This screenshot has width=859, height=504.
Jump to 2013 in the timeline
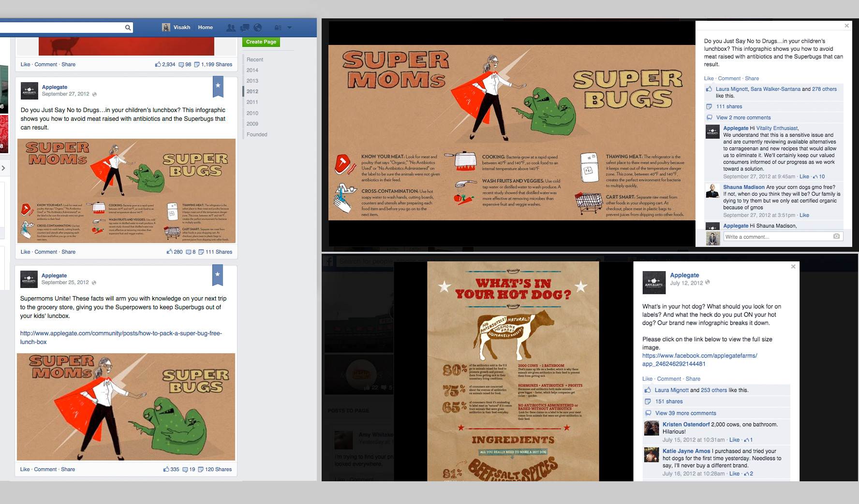[x=252, y=81]
